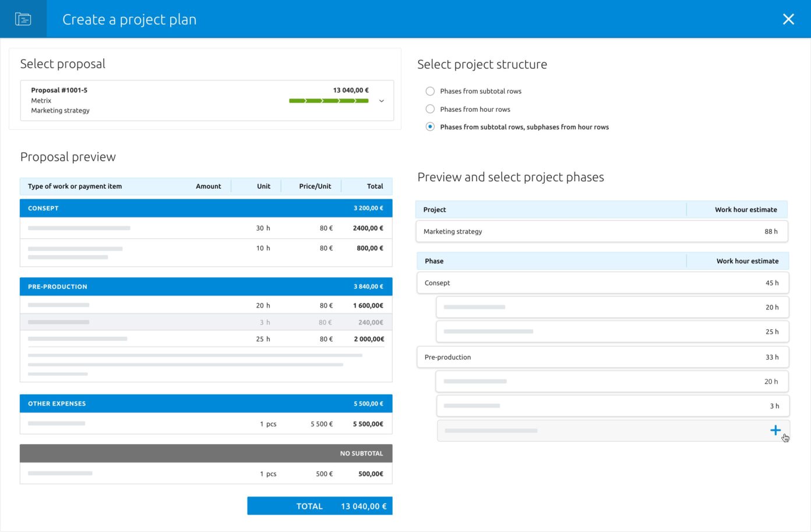Click the NO SUBTOTAL gray header
The height and width of the screenshot is (532, 811).
click(x=206, y=453)
